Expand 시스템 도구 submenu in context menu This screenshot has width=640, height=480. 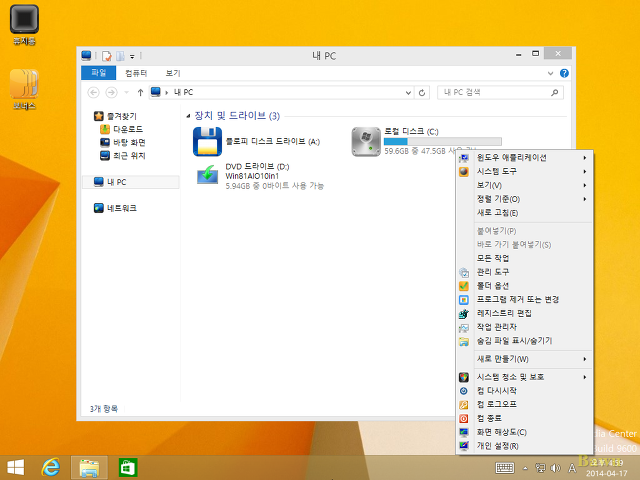tap(524, 171)
